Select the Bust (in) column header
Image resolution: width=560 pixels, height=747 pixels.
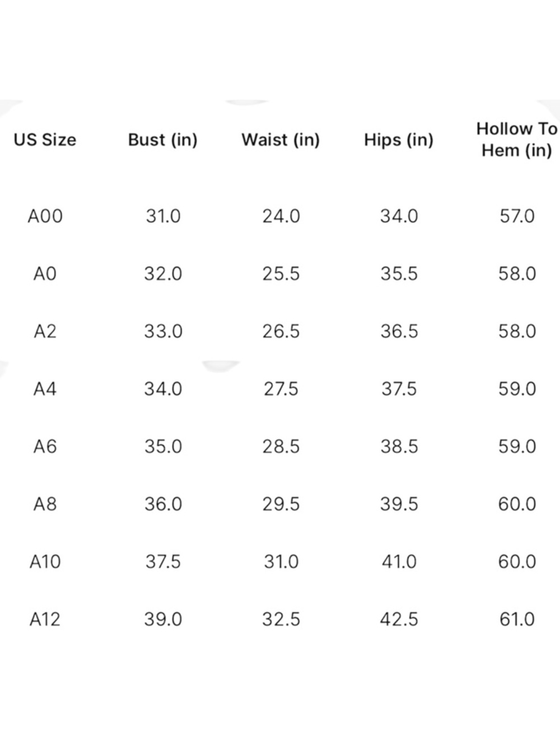163,140
